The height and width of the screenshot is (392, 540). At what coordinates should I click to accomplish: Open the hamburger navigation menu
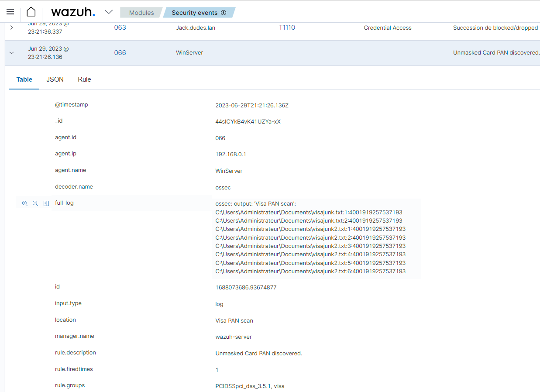[10, 12]
